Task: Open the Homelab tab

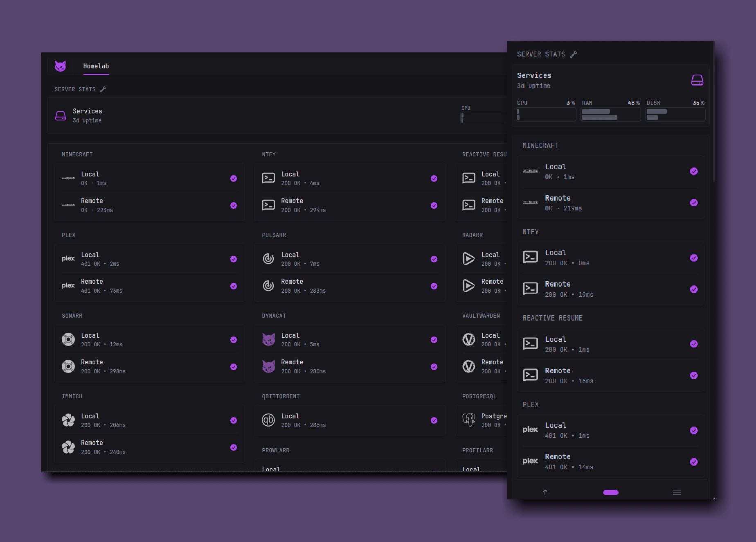Action: [96, 66]
